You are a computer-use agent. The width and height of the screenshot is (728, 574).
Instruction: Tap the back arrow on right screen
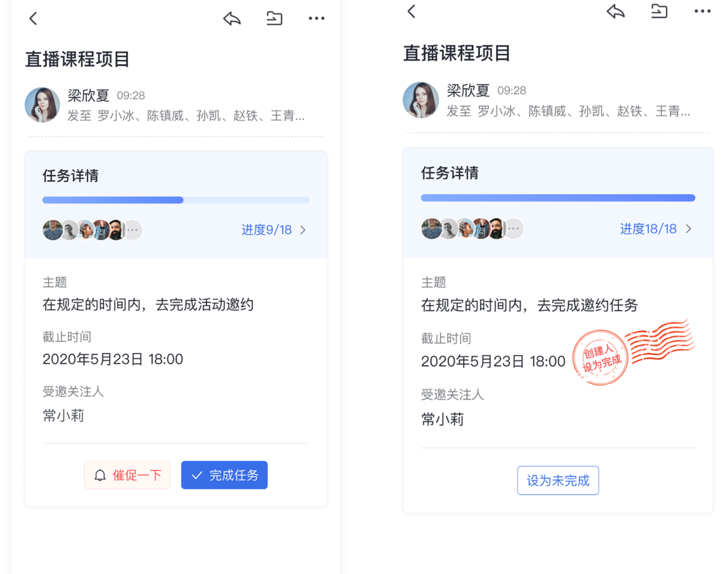[412, 11]
